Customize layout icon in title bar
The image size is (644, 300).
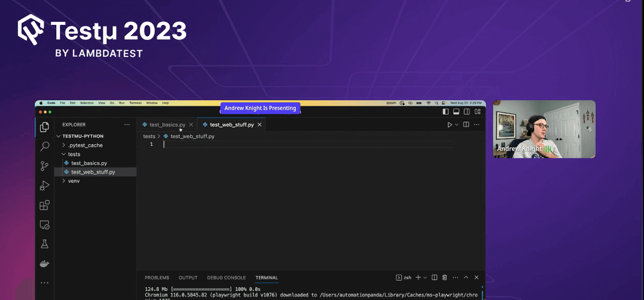click(478, 112)
